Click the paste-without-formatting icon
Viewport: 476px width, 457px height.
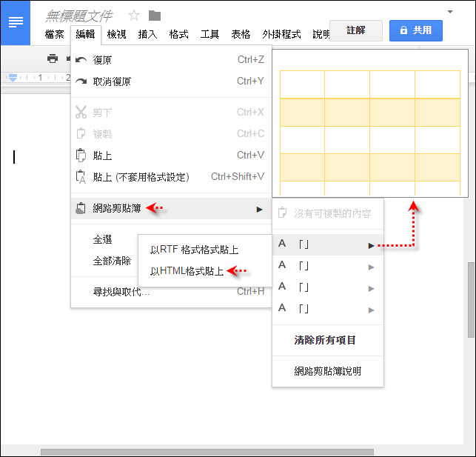81,177
